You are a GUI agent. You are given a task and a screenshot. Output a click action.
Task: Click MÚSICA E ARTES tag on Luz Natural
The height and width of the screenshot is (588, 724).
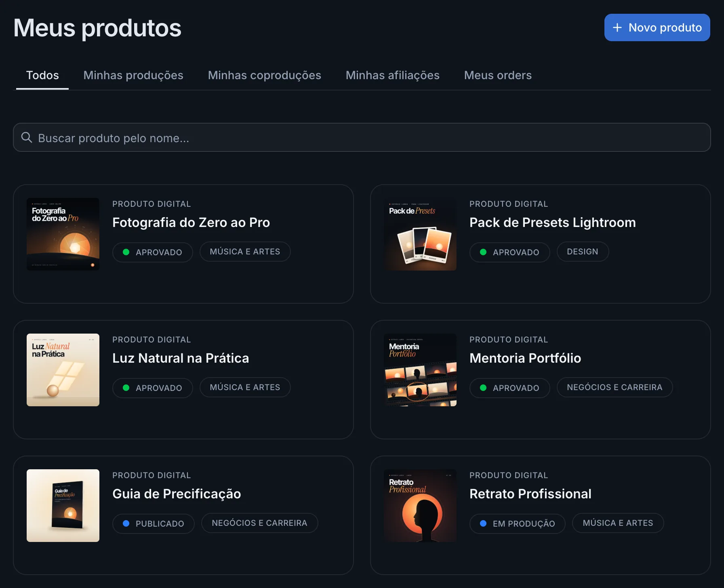[245, 387]
